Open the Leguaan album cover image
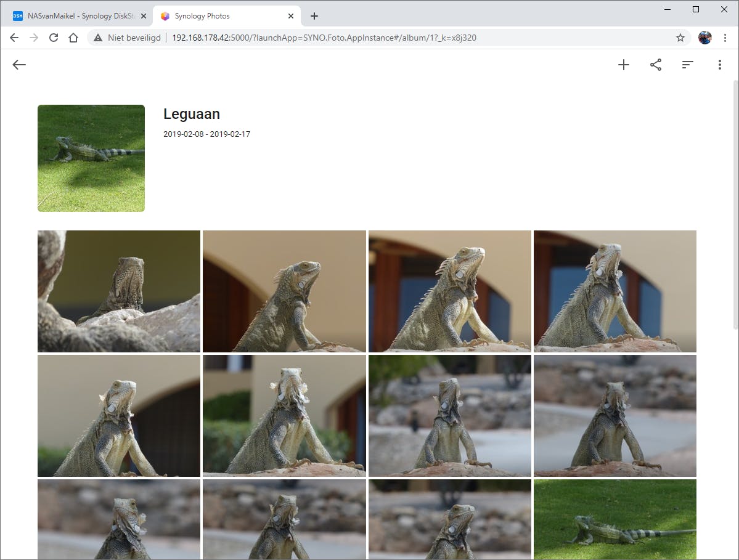 click(91, 158)
